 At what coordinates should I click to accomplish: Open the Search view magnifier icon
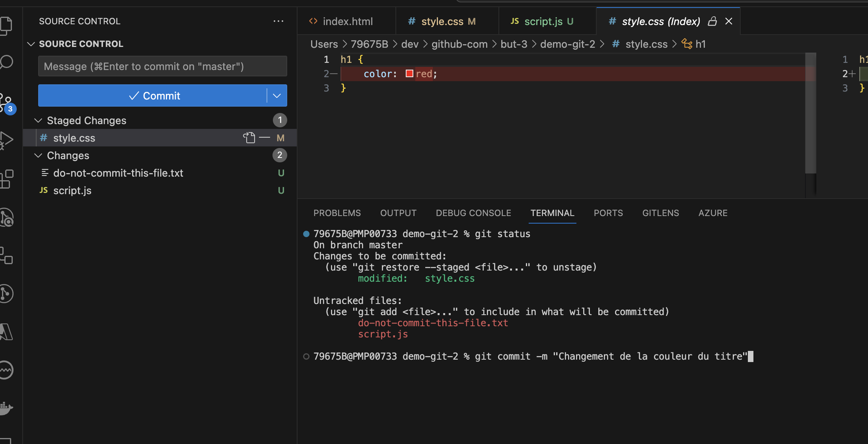pyautogui.click(x=6, y=62)
